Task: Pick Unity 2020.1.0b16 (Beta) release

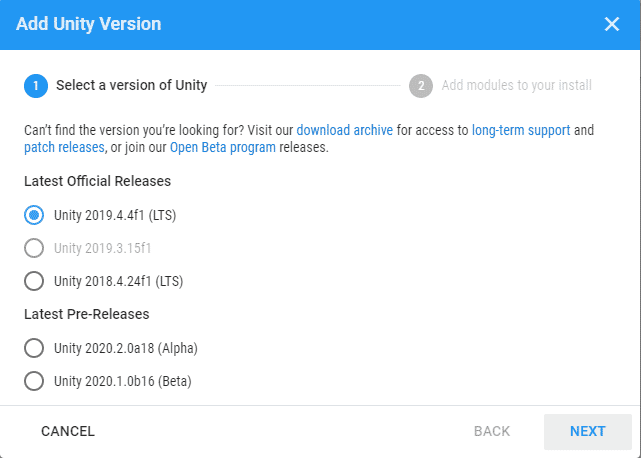Action: (x=34, y=381)
